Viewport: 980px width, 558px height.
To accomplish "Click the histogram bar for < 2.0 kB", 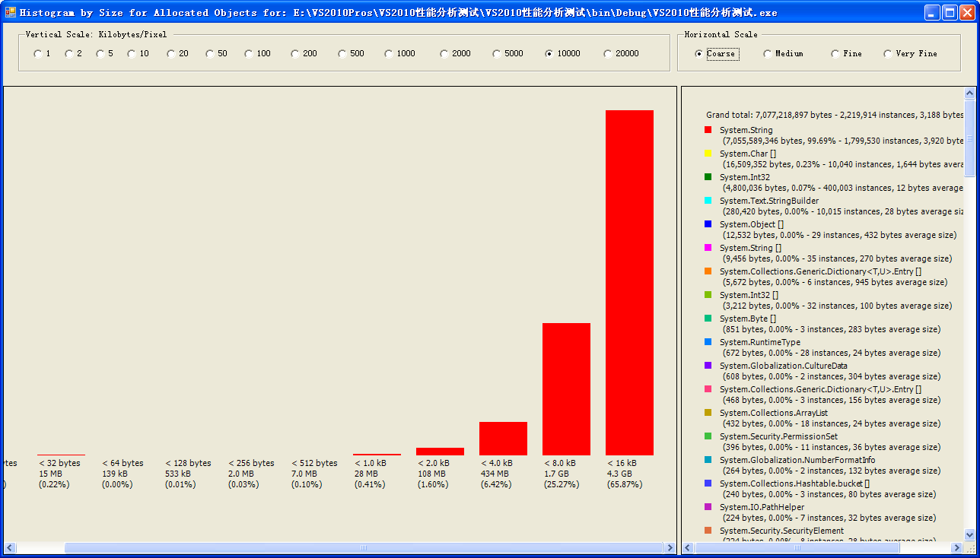I will coord(440,452).
